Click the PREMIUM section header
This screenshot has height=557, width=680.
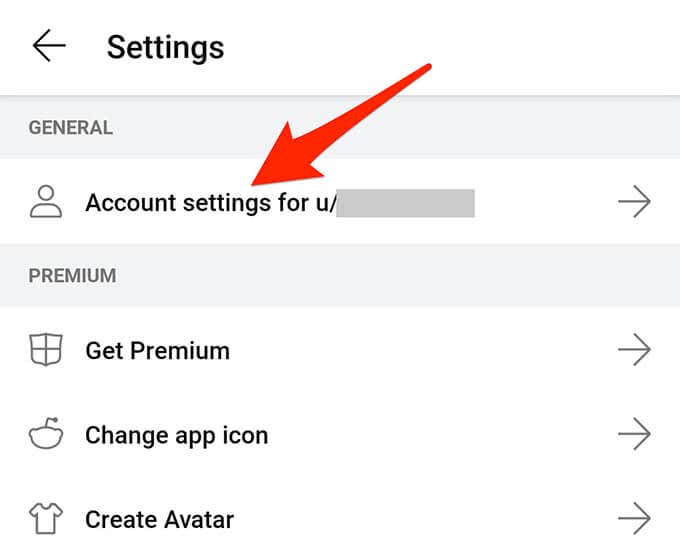[x=72, y=275]
